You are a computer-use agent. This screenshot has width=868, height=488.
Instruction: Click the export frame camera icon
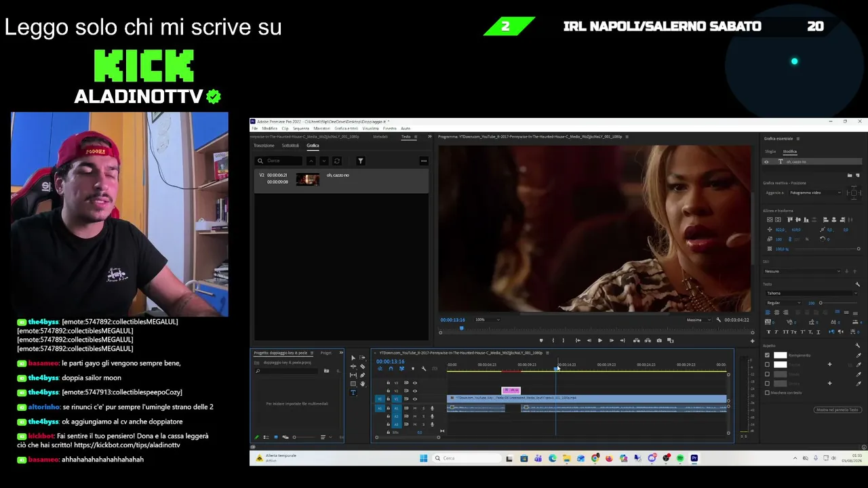click(x=659, y=340)
